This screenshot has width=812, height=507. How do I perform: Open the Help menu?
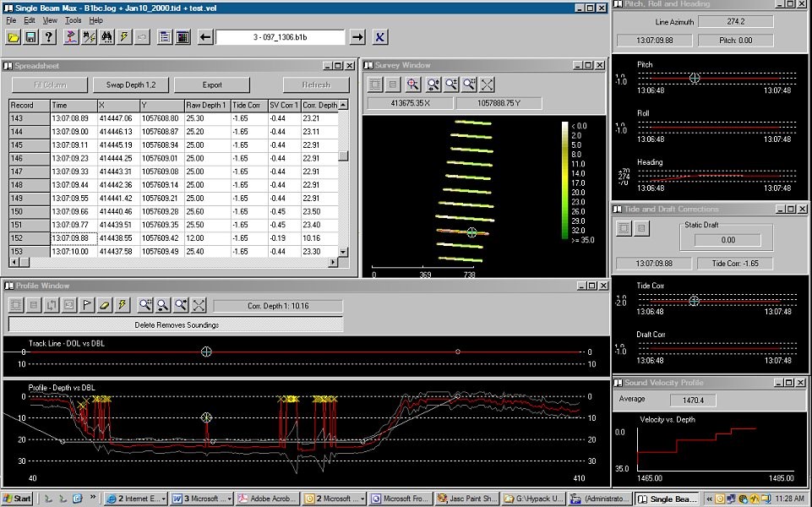tap(95, 20)
